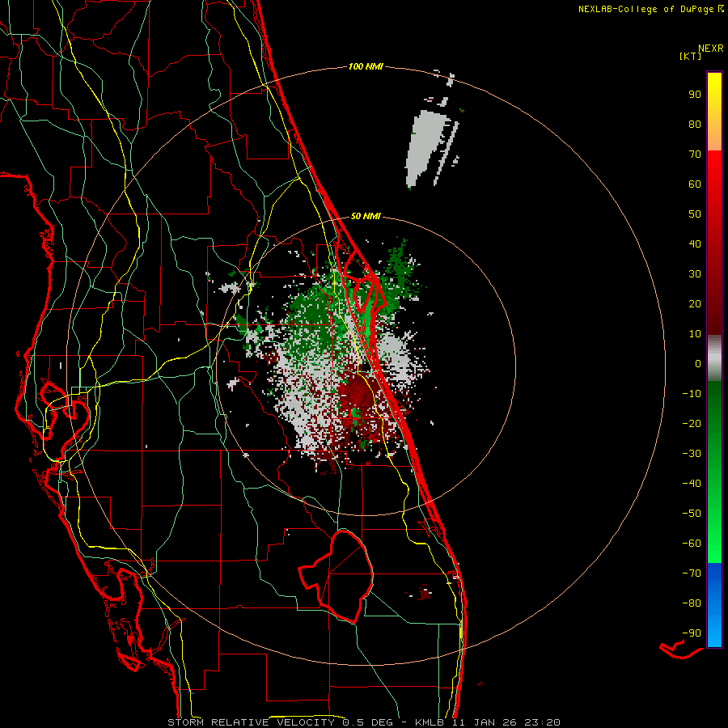Click the [KT] units label above the scale
Screen dimensions: 728x728
pos(691,56)
